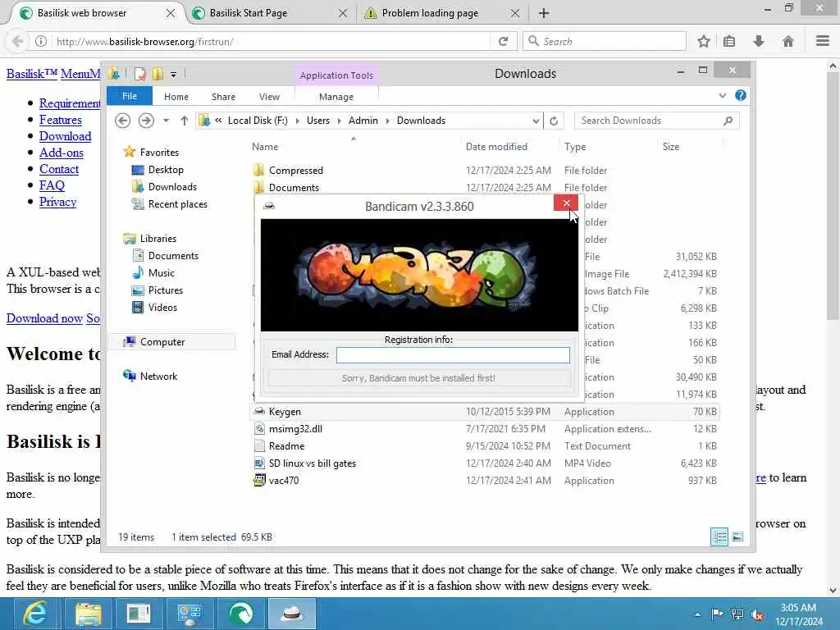Open the downloads arrow icon in browser toolbar
The image size is (840, 630).
[759, 41]
